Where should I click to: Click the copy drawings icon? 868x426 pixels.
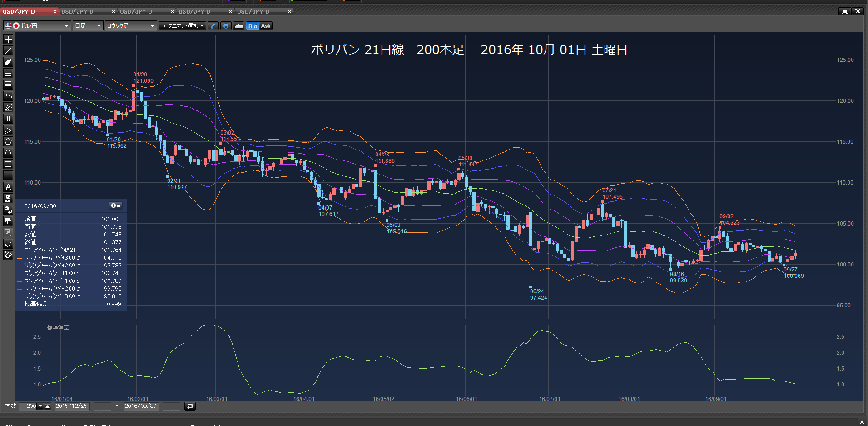click(8, 221)
